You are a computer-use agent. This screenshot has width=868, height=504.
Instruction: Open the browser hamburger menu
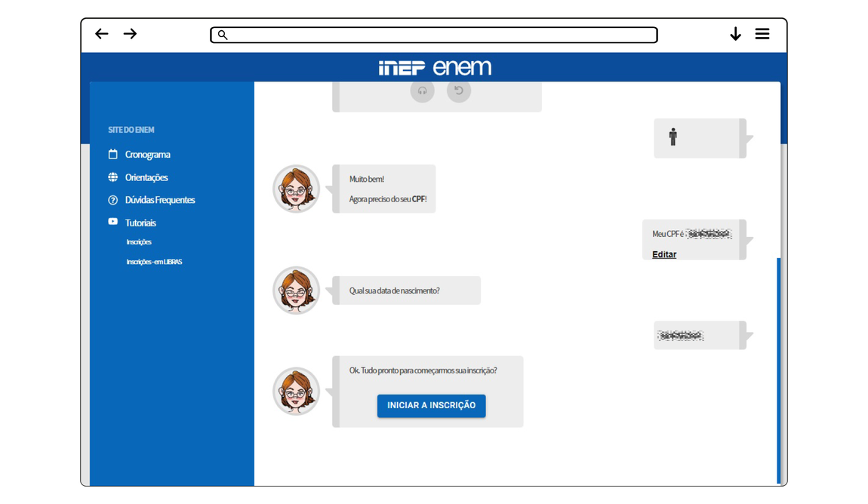click(x=762, y=34)
